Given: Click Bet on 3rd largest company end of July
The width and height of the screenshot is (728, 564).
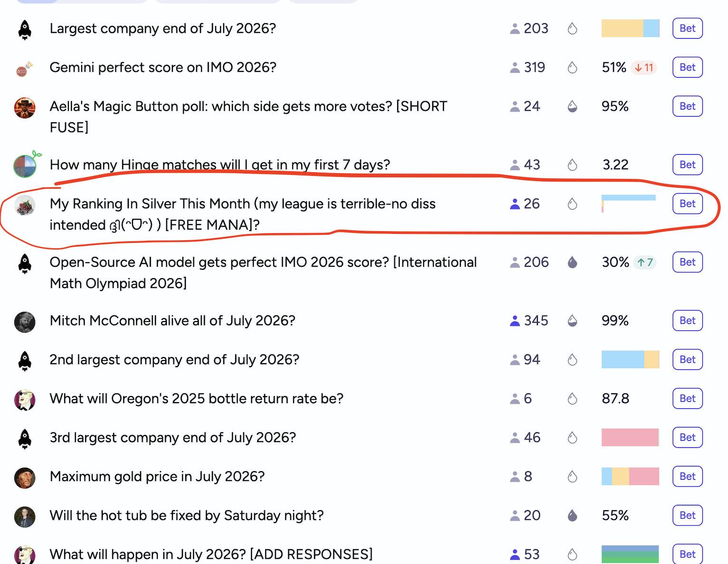Looking at the screenshot, I should pos(688,438).
